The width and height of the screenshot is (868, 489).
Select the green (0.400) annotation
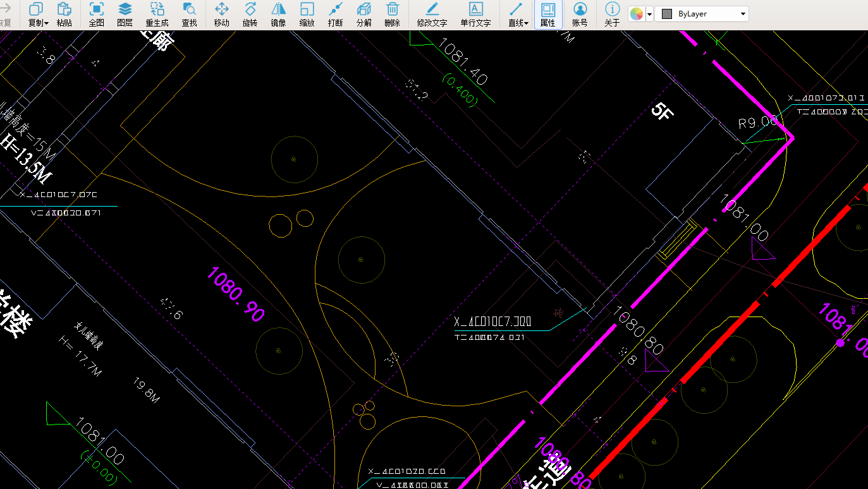[460, 90]
